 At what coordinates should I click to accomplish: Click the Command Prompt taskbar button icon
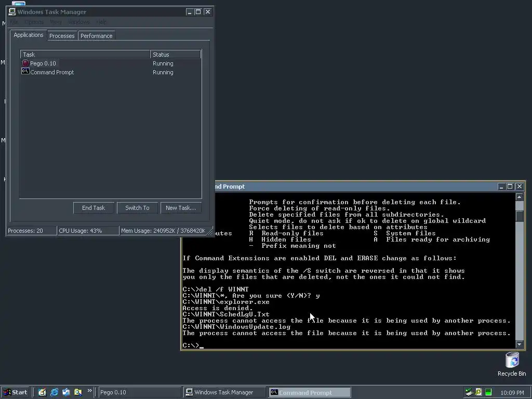pos(274,392)
